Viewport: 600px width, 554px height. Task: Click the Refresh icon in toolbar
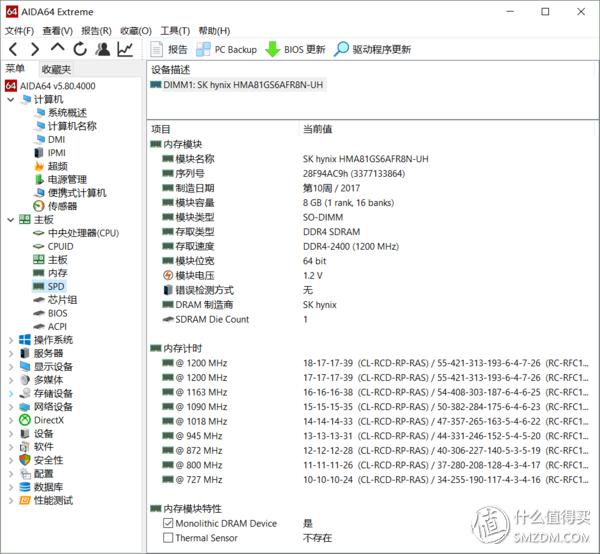pyautogui.click(x=80, y=49)
